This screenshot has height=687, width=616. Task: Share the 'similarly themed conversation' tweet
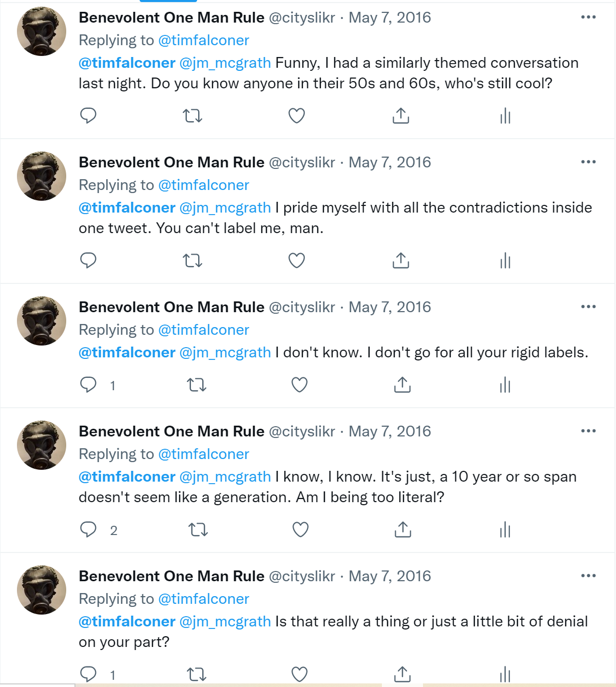pyautogui.click(x=401, y=116)
